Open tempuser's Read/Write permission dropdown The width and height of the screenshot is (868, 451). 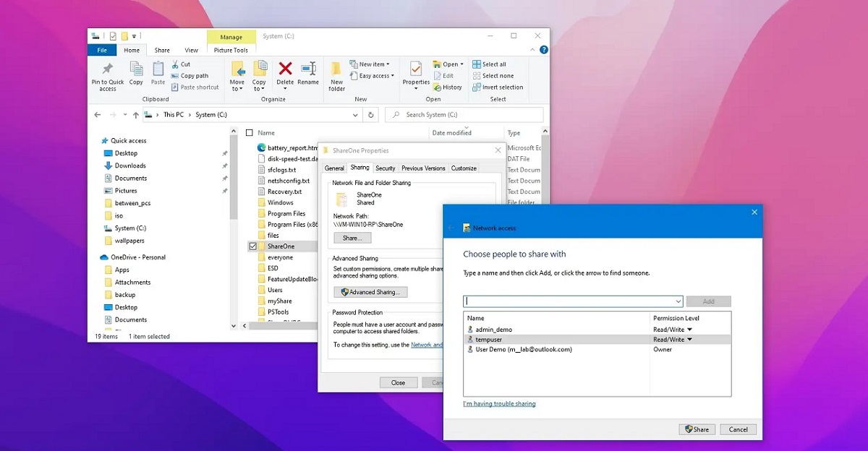[673, 340]
